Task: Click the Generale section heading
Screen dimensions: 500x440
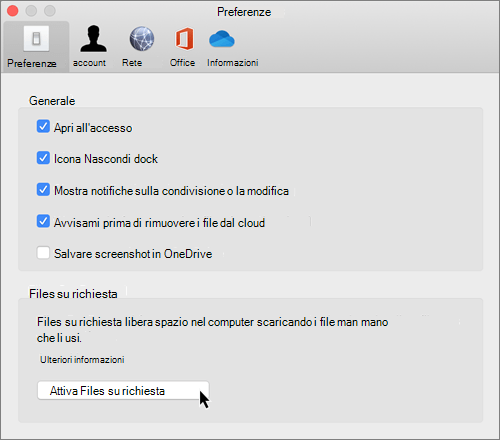Action: pos(52,101)
